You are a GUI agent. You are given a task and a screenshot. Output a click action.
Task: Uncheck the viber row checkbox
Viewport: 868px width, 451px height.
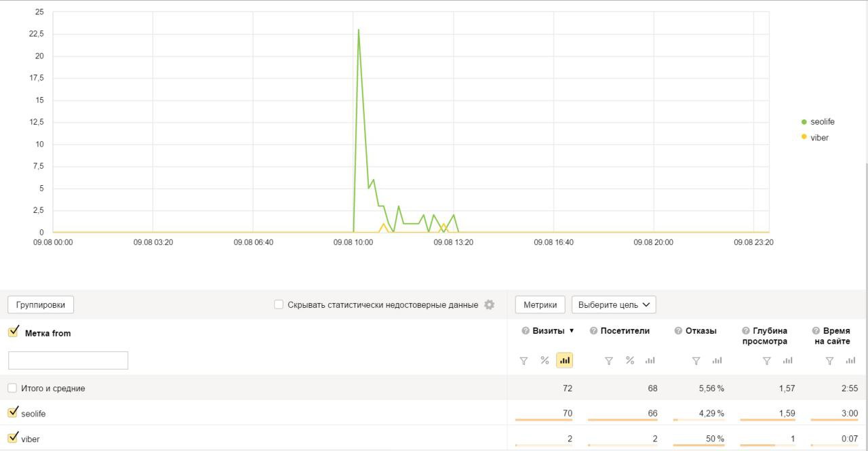click(13, 437)
